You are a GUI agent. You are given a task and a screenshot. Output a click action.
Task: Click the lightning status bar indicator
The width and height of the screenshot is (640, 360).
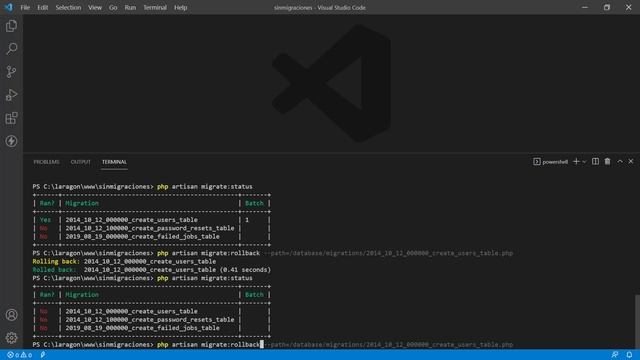click(x=43, y=355)
